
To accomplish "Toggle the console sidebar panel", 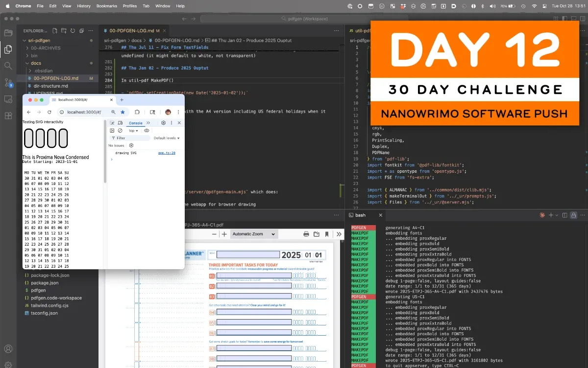I will tap(112, 131).
